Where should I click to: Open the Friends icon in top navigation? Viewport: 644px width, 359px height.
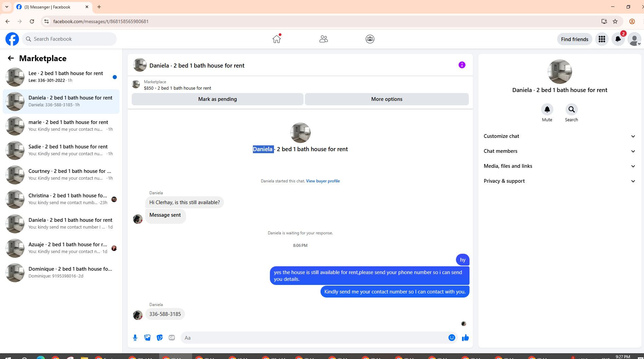(324, 39)
